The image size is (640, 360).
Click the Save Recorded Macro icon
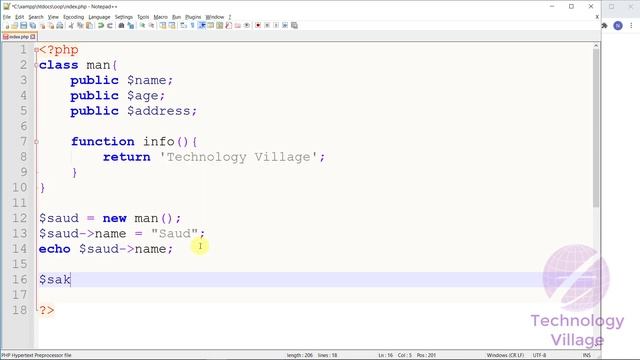pos(294,26)
